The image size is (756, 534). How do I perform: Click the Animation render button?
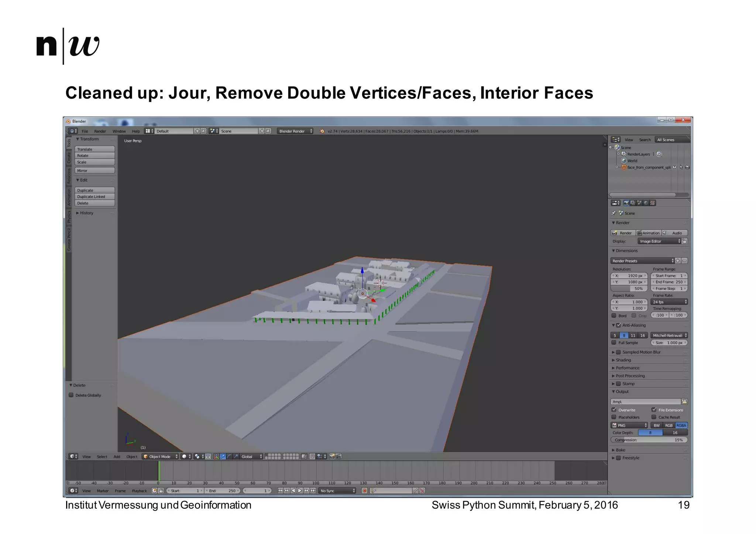[x=648, y=233]
